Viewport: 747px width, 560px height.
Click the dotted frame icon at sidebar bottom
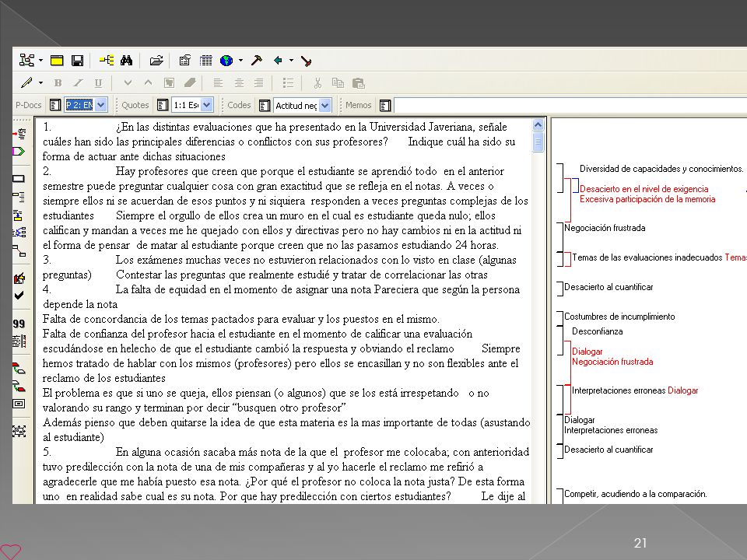19,432
